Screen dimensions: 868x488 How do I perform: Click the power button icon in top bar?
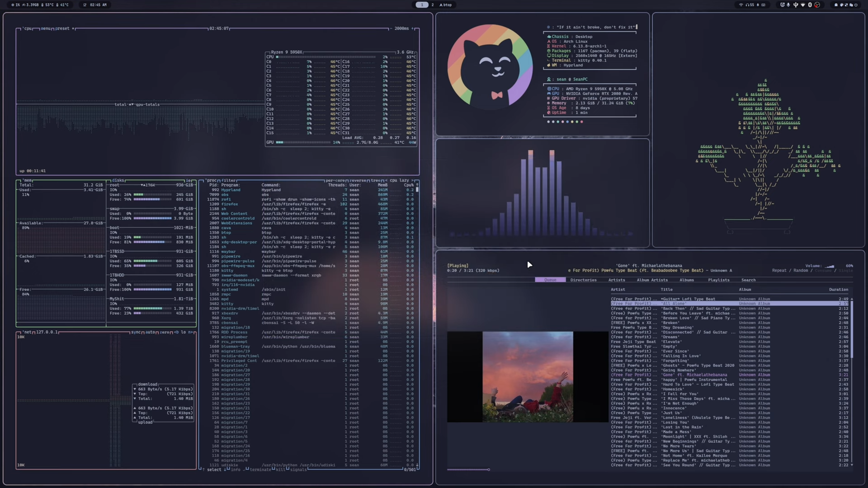(x=856, y=5)
